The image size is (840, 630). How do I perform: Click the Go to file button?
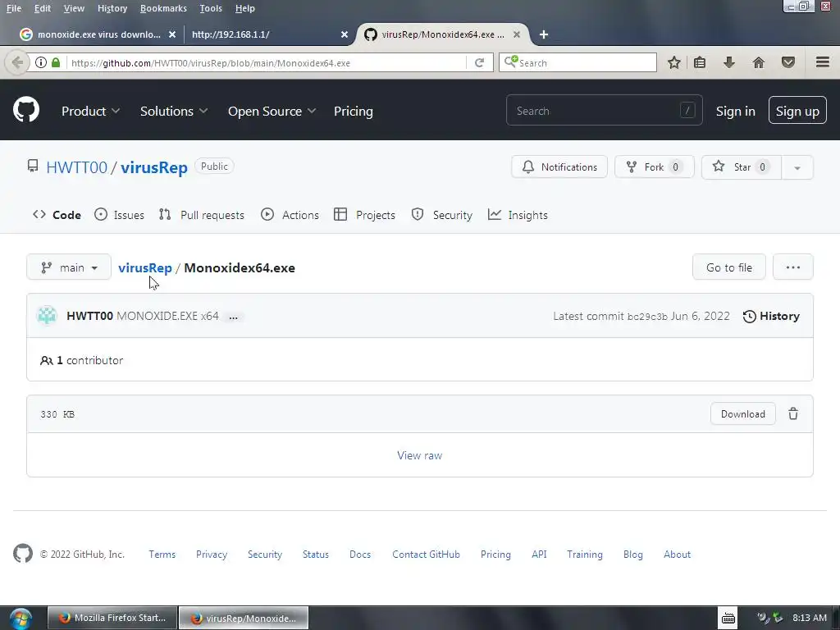(728, 267)
